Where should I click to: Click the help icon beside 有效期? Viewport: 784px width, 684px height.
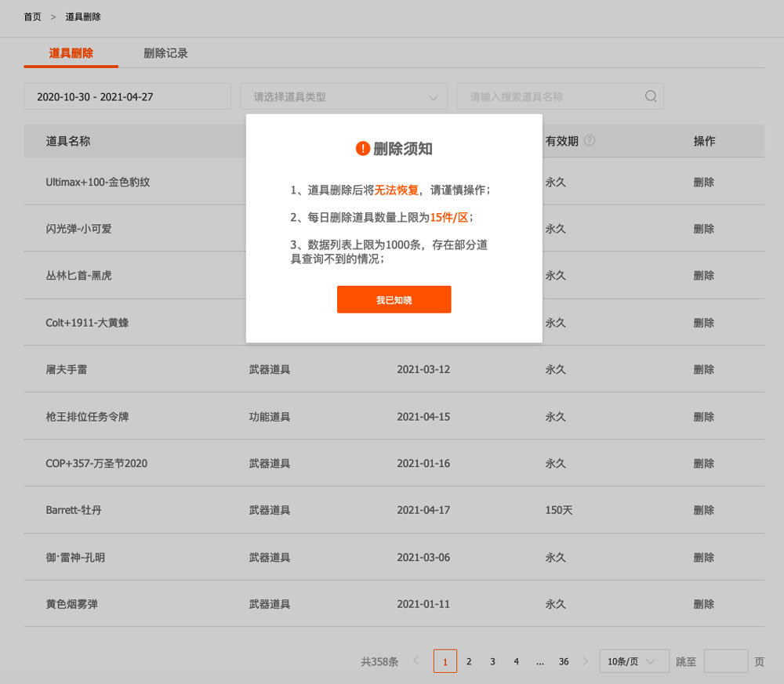coord(590,140)
